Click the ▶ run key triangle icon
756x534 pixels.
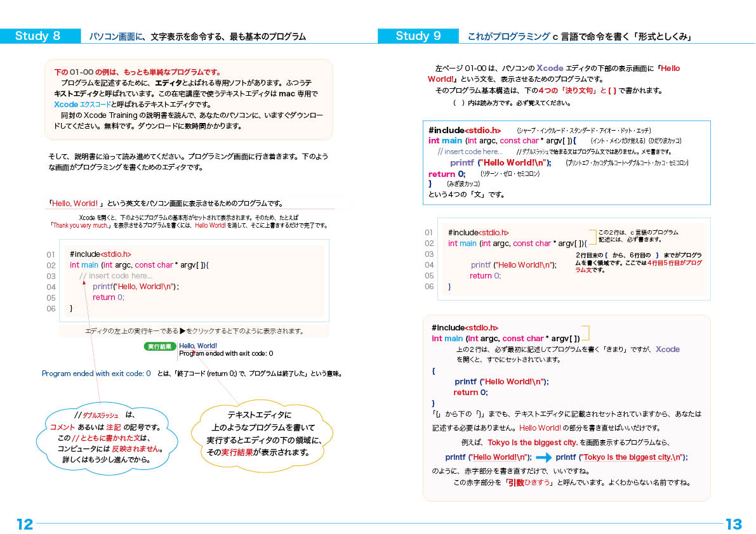coord(182,330)
